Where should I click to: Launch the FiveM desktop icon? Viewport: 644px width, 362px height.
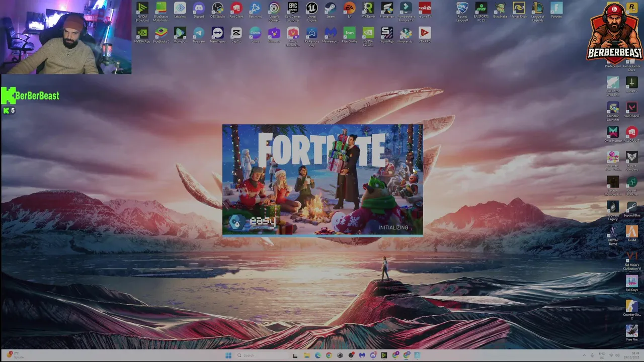631,234
